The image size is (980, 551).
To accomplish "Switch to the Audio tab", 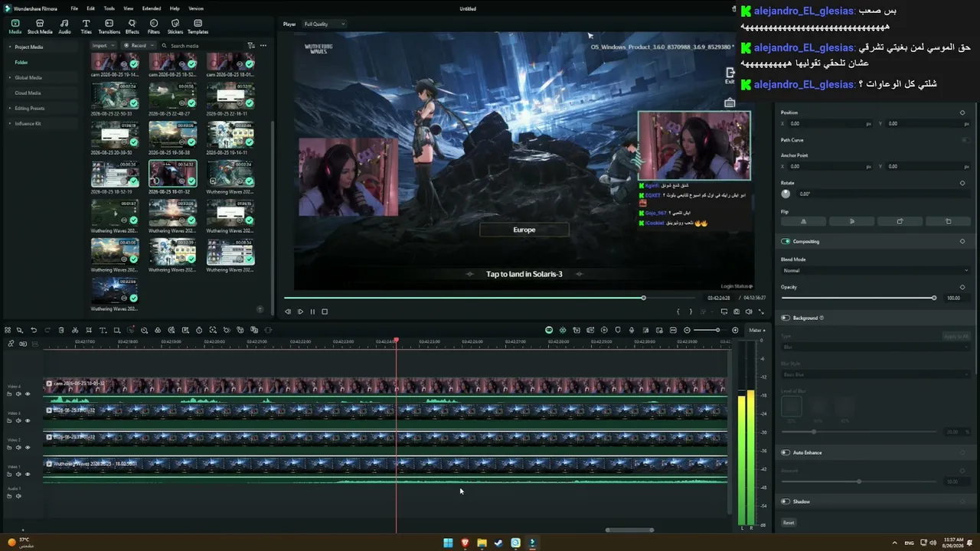I will pos(64,27).
